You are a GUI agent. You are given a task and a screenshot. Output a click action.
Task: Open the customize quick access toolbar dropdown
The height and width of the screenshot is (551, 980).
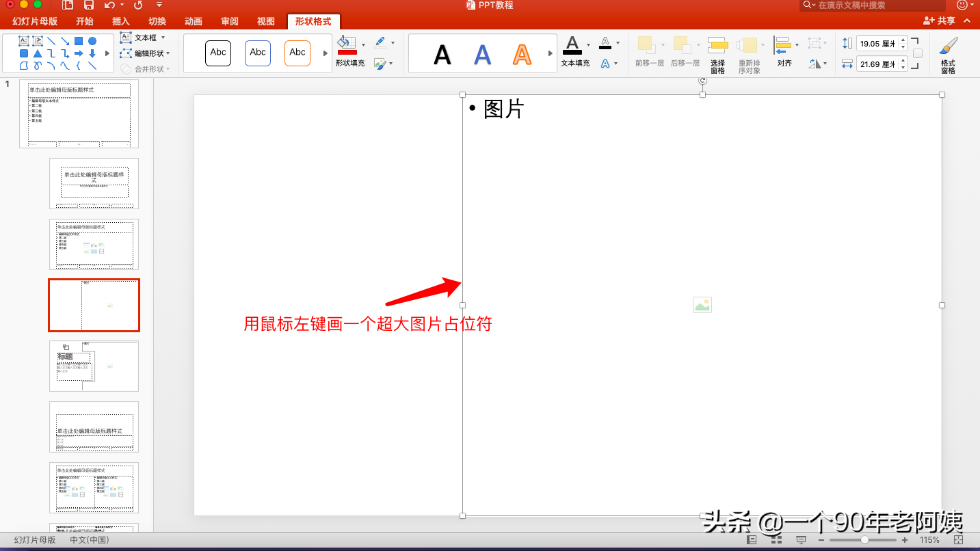coord(159,5)
